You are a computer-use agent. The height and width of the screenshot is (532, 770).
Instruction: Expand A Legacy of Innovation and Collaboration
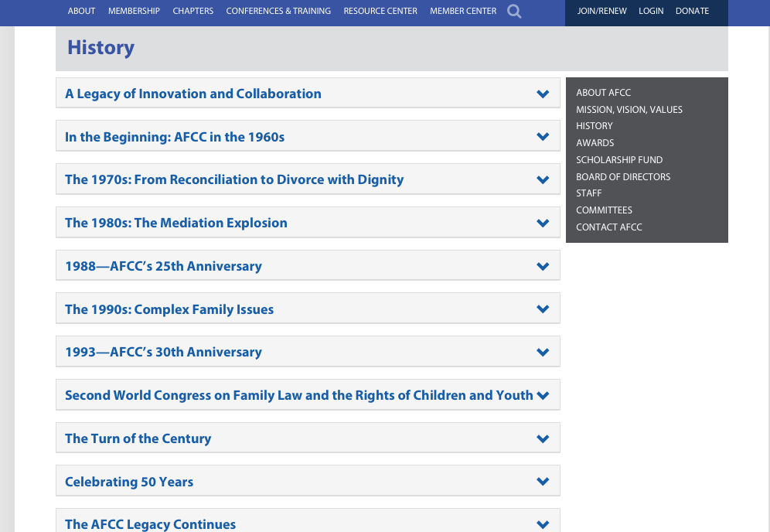pyautogui.click(x=543, y=94)
